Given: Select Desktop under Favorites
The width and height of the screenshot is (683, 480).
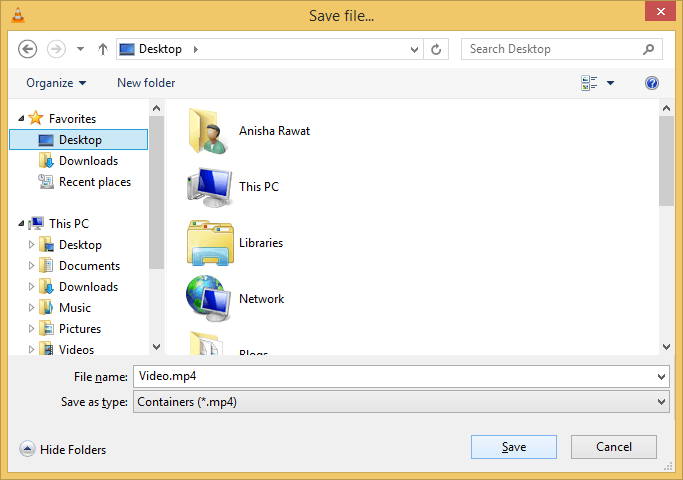Looking at the screenshot, I should 78,140.
